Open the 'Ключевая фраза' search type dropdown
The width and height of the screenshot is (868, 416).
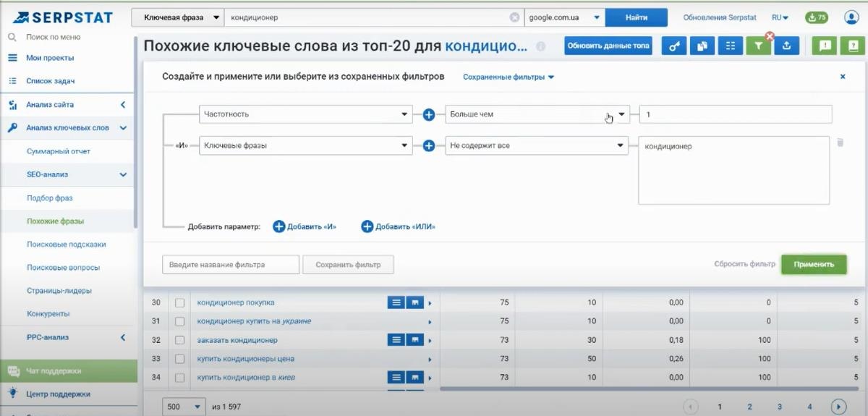click(x=178, y=17)
